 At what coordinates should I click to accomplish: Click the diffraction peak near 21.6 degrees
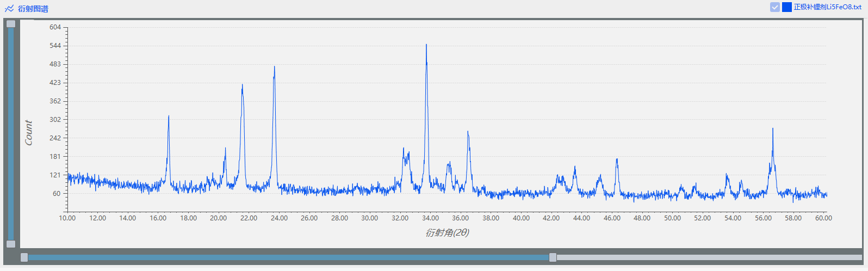pos(242,86)
